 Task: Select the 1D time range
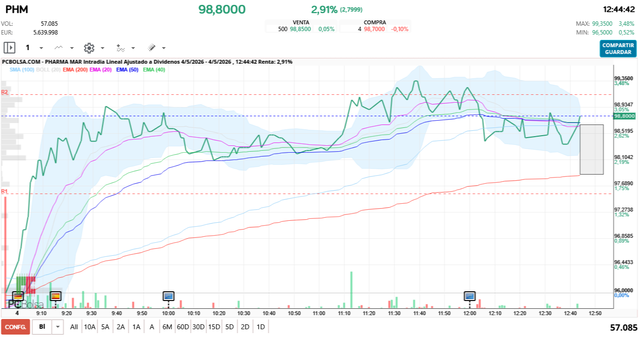pyautogui.click(x=261, y=327)
